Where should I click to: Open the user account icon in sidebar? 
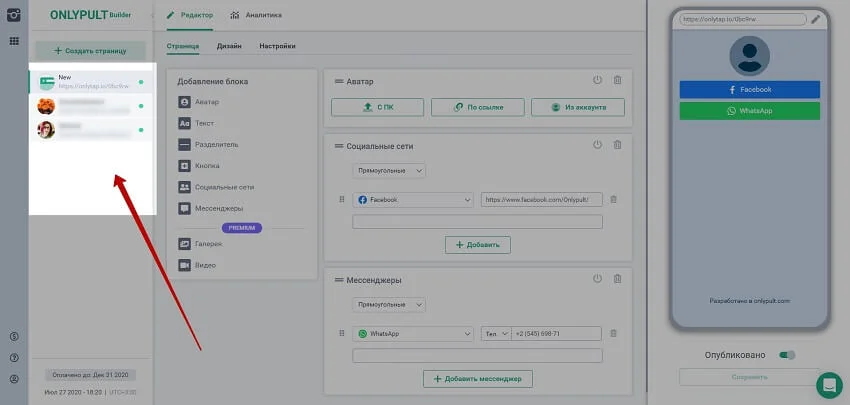pyautogui.click(x=14, y=379)
